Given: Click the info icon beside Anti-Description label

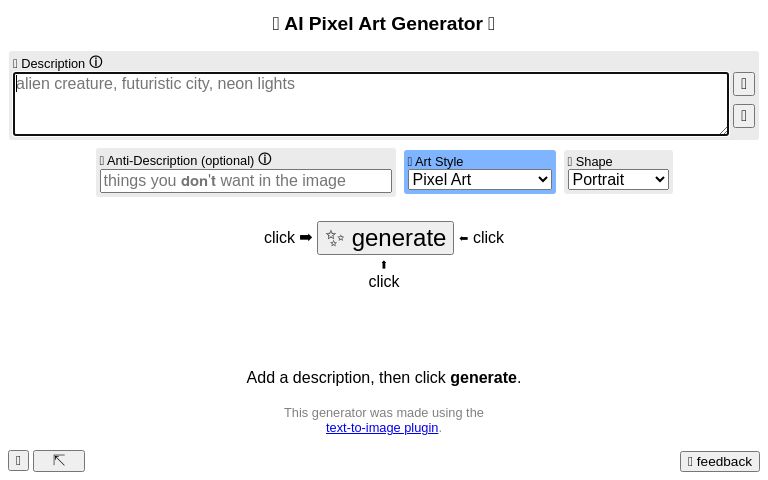Looking at the screenshot, I should (x=265, y=159).
